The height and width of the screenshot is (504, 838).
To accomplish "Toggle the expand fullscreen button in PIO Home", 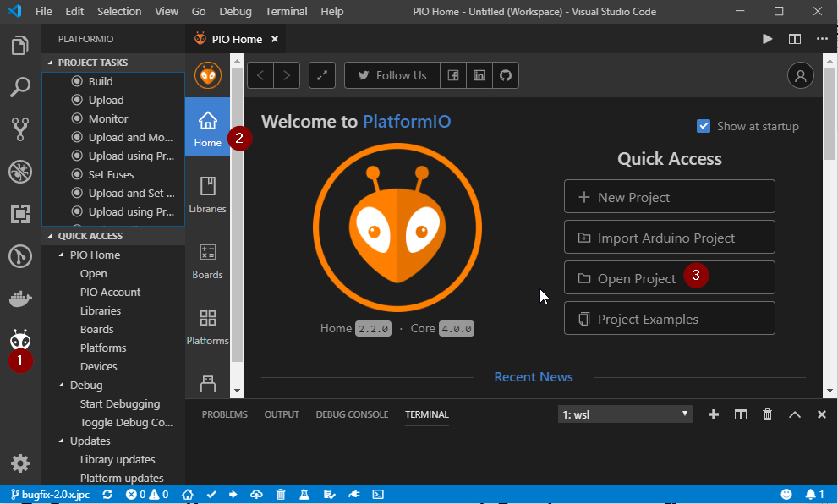I will coord(321,75).
